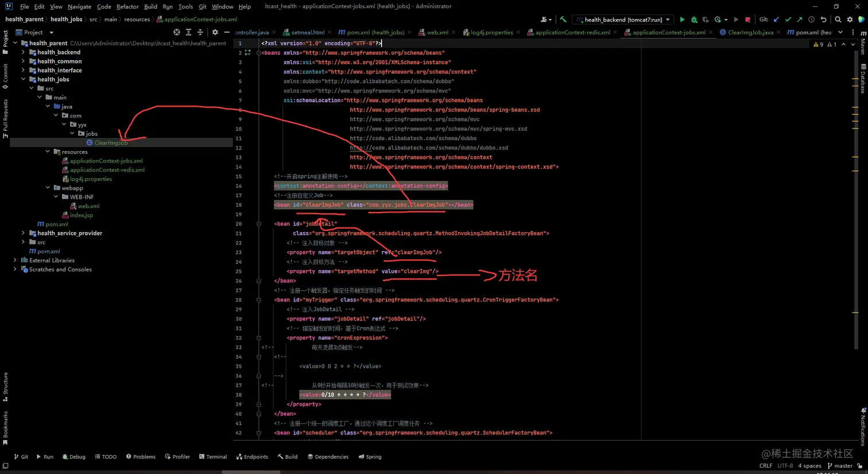The image size is (868, 474).
Task: Expand the health_interface module
Action: 23,70
